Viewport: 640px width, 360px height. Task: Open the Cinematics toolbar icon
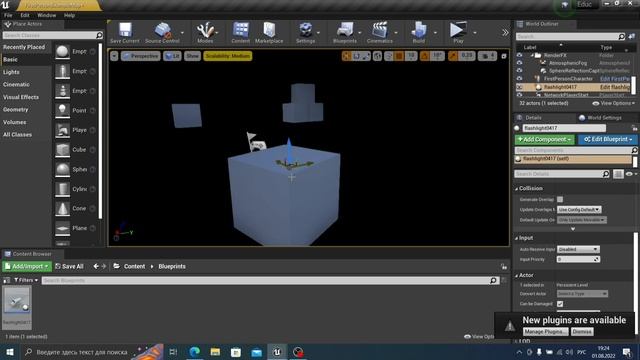coord(380,30)
